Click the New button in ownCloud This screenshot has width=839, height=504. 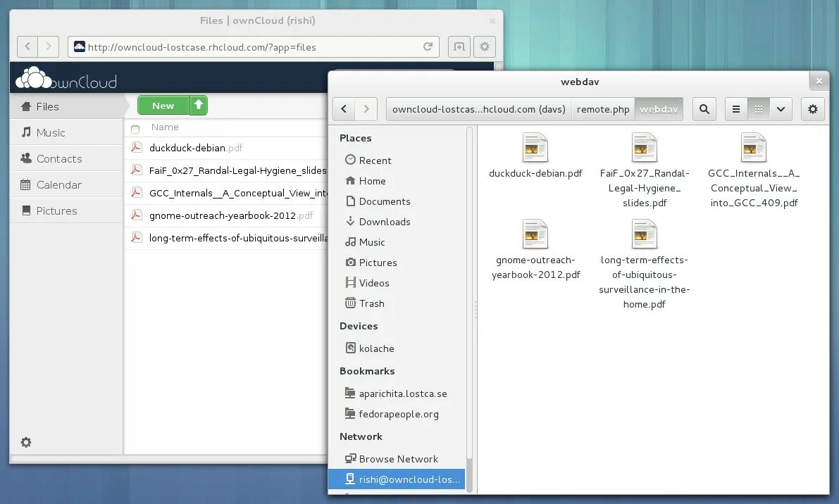[163, 106]
